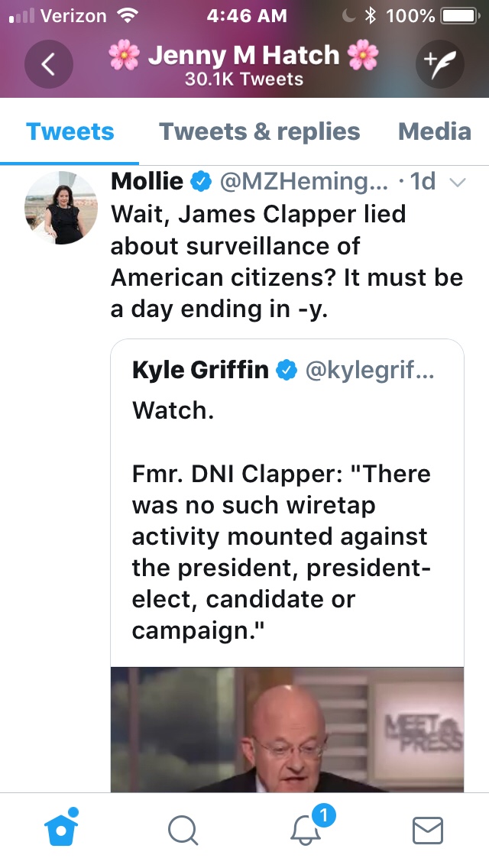Open Kyle Griffin's profile name
This screenshot has height=868, width=489.
pos(200,371)
